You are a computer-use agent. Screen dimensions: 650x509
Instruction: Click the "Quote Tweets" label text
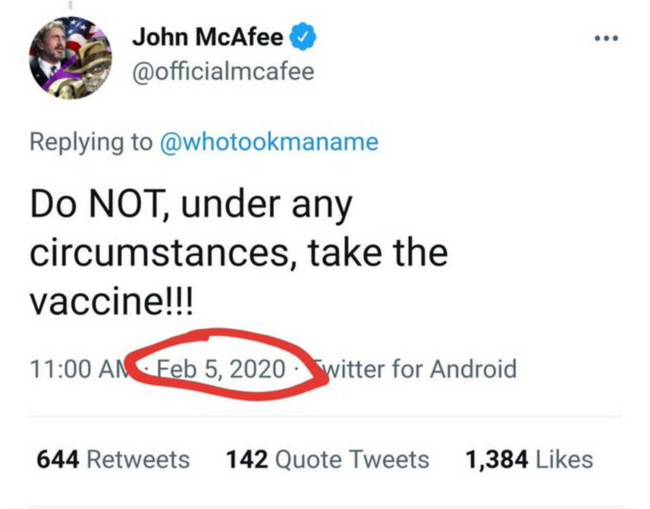[352, 459]
